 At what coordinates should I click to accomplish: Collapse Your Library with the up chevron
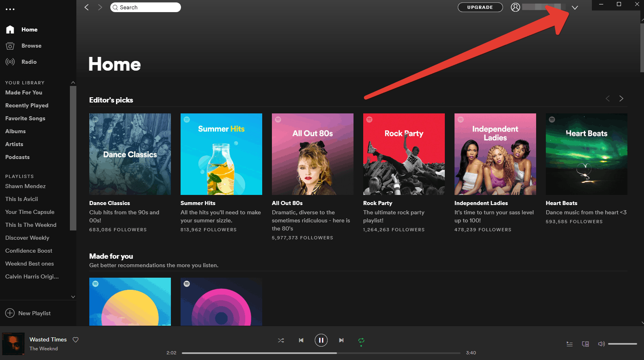73,83
